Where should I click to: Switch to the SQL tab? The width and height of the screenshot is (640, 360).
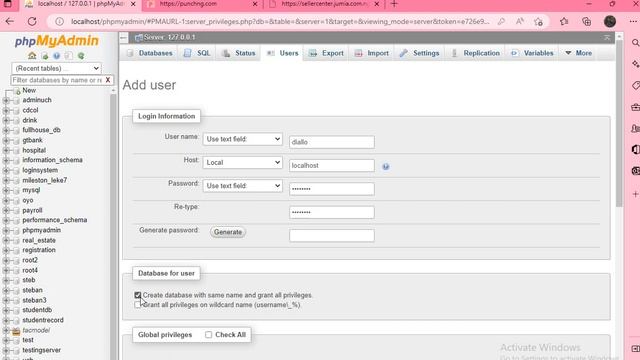tap(197, 53)
